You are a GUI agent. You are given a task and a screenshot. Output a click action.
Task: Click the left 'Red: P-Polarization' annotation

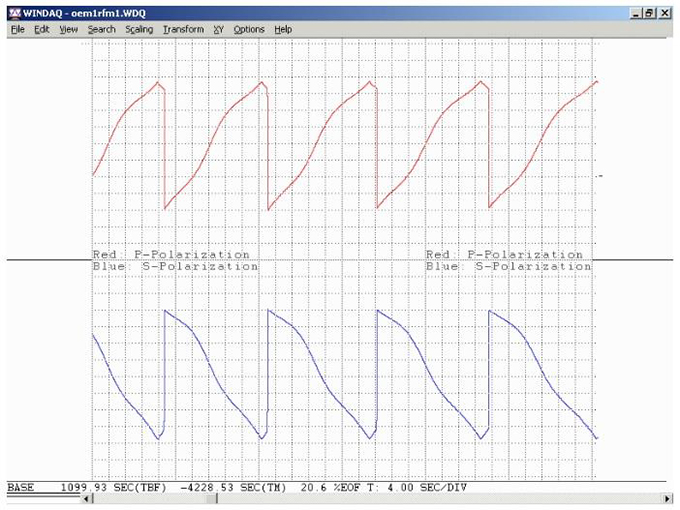point(171,255)
